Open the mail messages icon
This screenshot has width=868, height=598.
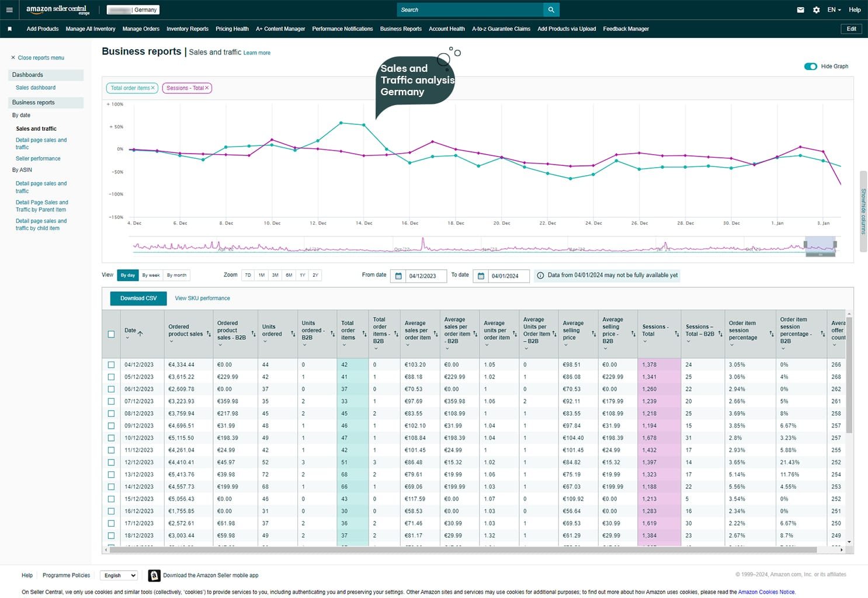(x=800, y=10)
